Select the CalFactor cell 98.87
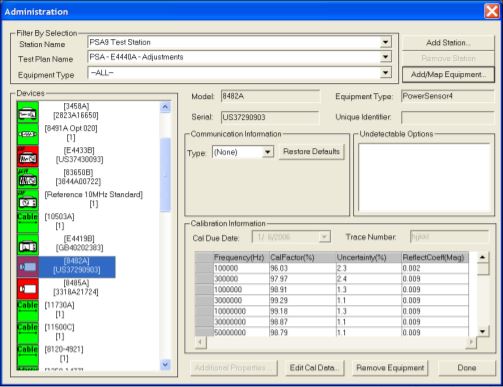 (x=302, y=322)
